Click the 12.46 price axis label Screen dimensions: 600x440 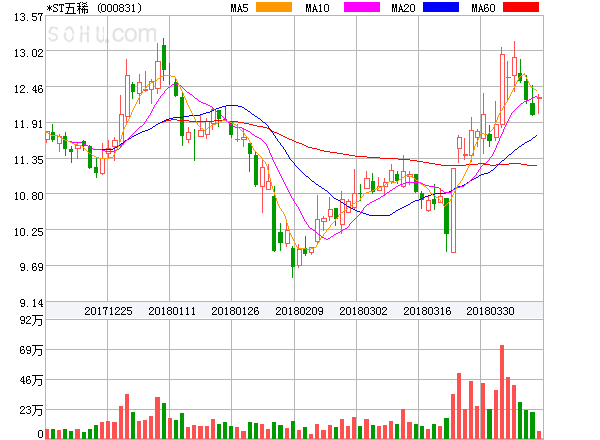(29, 89)
